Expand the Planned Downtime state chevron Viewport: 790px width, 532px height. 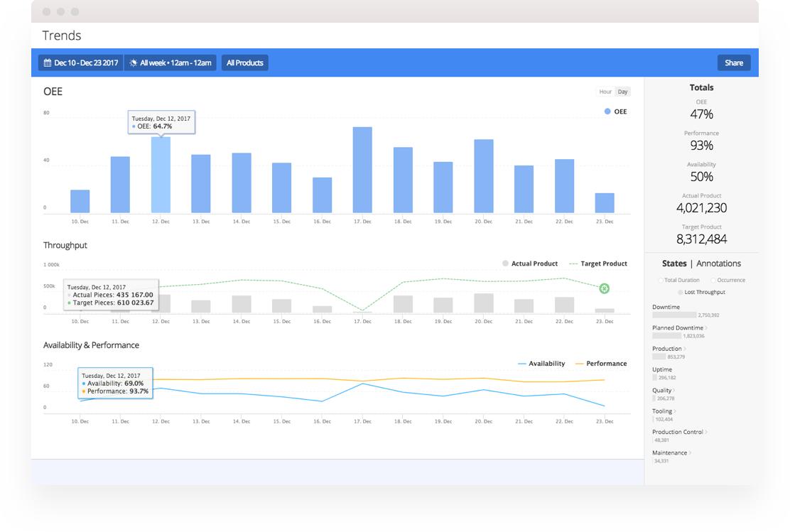tap(706, 328)
